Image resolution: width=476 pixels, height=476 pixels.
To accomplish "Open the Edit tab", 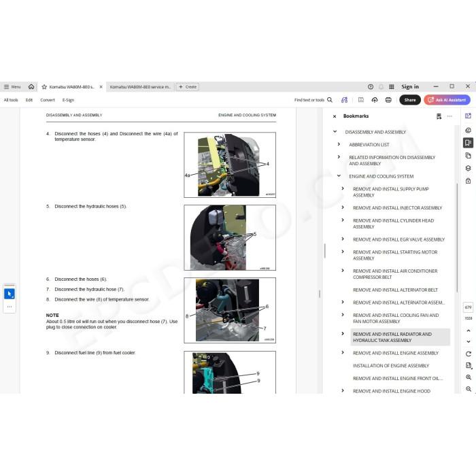I will [29, 100].
